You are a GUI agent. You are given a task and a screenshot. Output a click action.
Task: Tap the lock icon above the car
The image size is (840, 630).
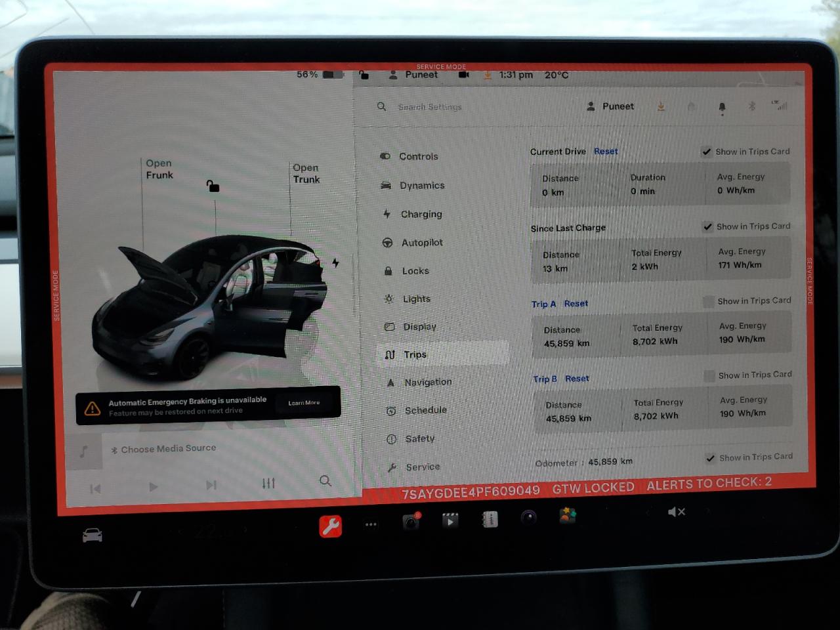point(213,186)
